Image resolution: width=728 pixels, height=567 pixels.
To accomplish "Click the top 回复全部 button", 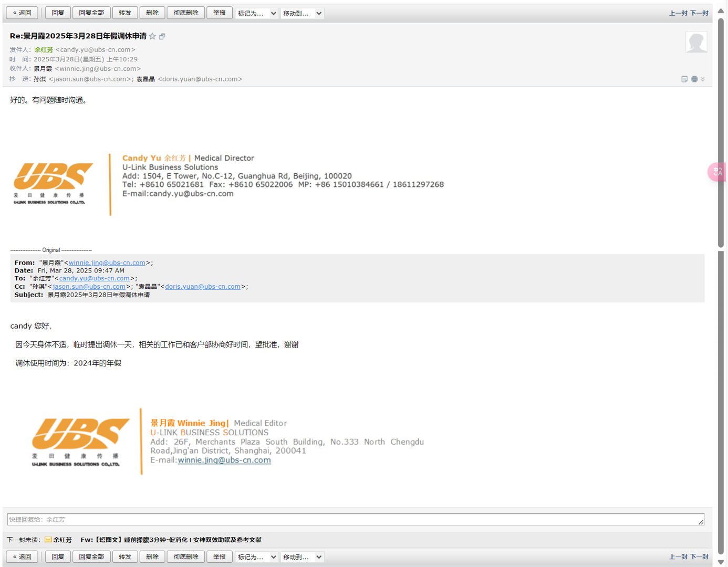I will coord(91,13).
